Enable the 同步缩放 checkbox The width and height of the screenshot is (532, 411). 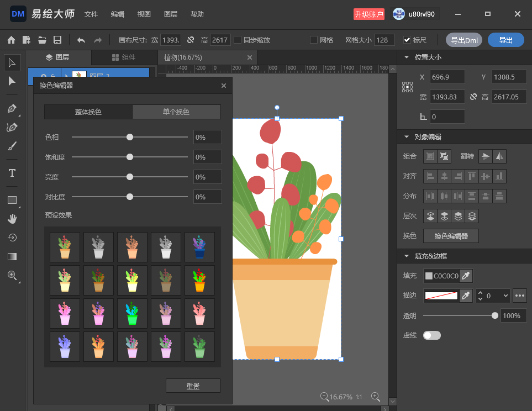pyautogui.click(x=238, y=40)
